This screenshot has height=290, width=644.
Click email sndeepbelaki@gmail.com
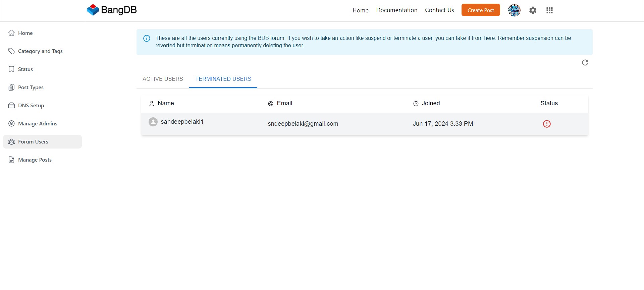pyautogui.click(x=303, y=124)
